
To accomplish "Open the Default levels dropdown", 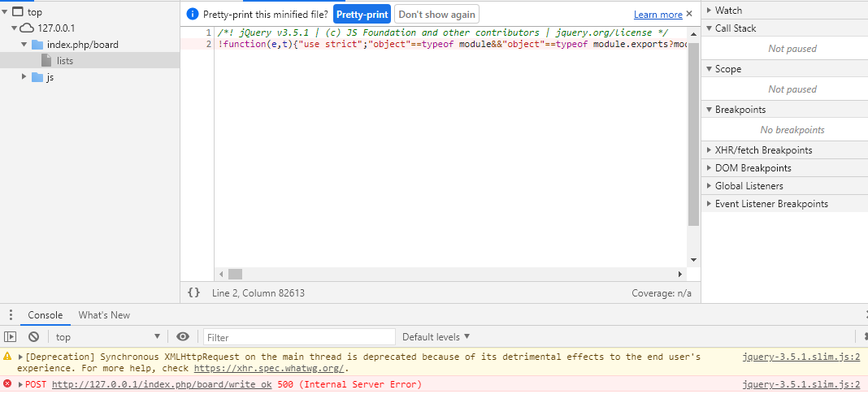I will [x=436, y=336].
